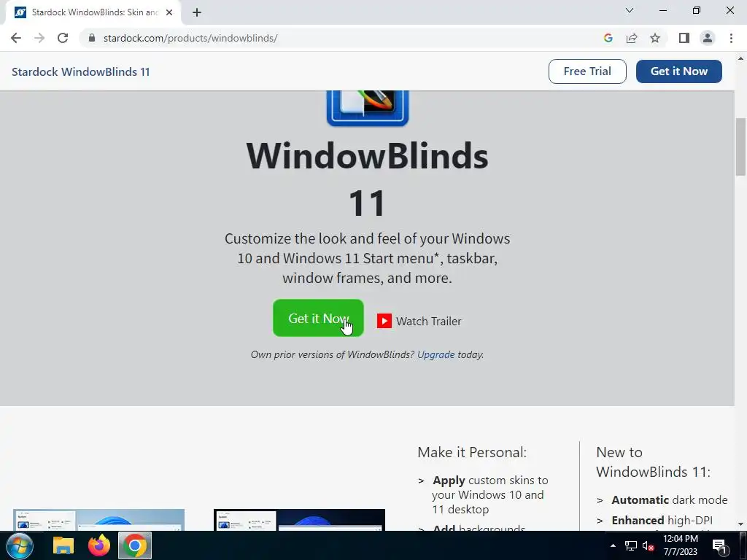747x560 pixels.
Task: Follow the Upgrade link
Action: tap(436, 354)
